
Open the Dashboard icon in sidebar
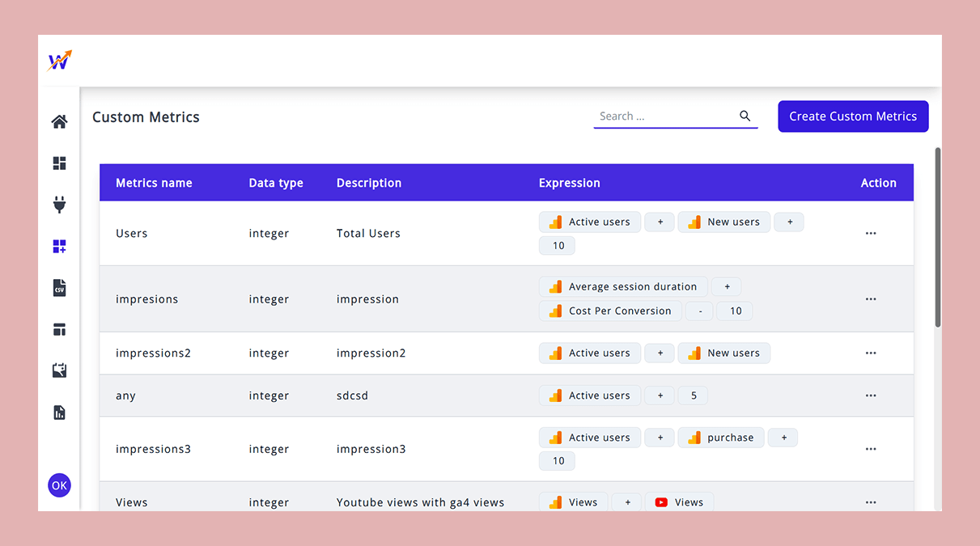[x=59, y=163]
